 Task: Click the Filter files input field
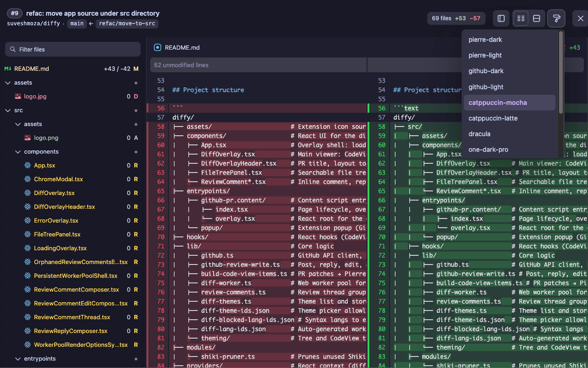tap(73, 49)
